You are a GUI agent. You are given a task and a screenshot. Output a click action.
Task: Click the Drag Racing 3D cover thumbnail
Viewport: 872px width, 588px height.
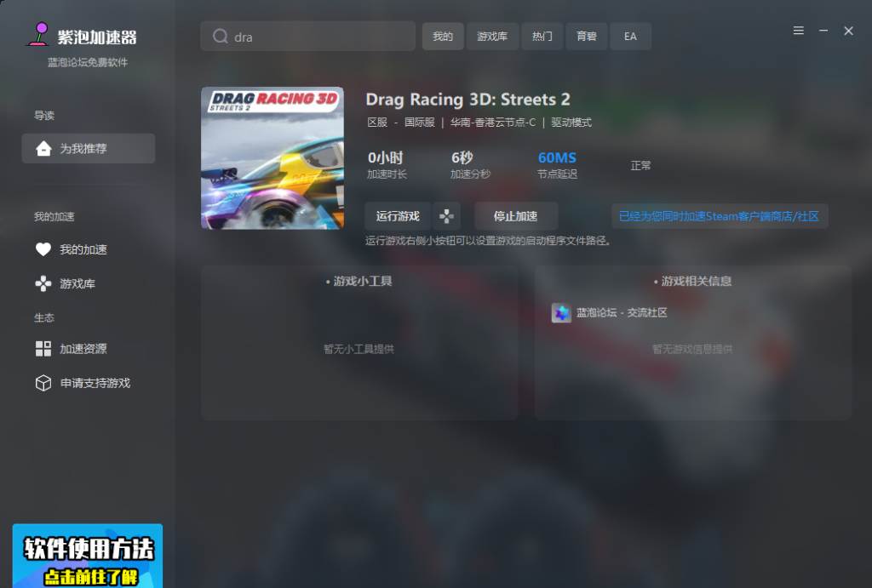coord(272,157)
